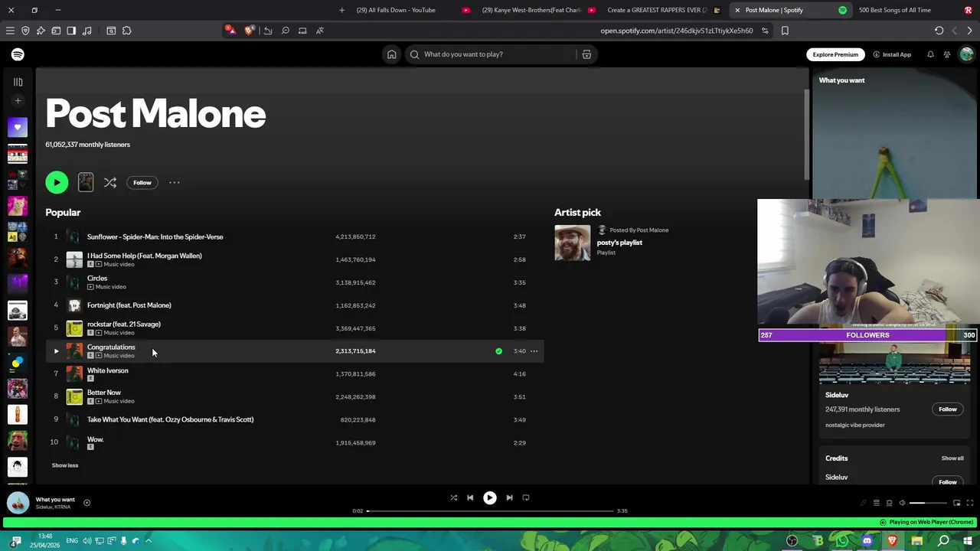Collapse Your Library sidebar icon
Viewport: 980px width, 551px height.
click(x=18, y=82)
